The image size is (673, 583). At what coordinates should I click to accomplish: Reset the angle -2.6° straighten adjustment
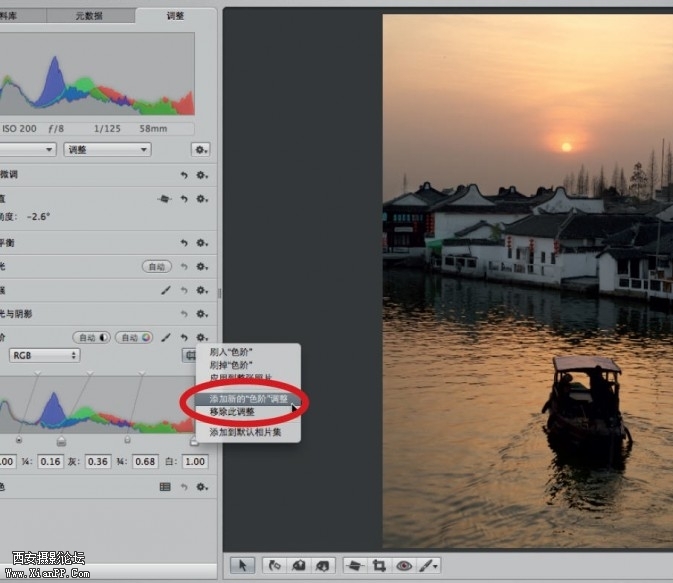(184, 199)
